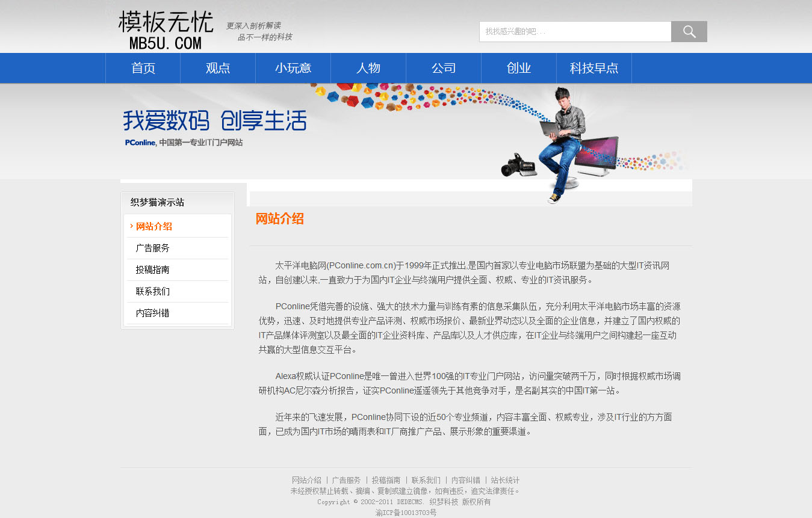Click the footer 站长统计 link

[x=505, y=480]
